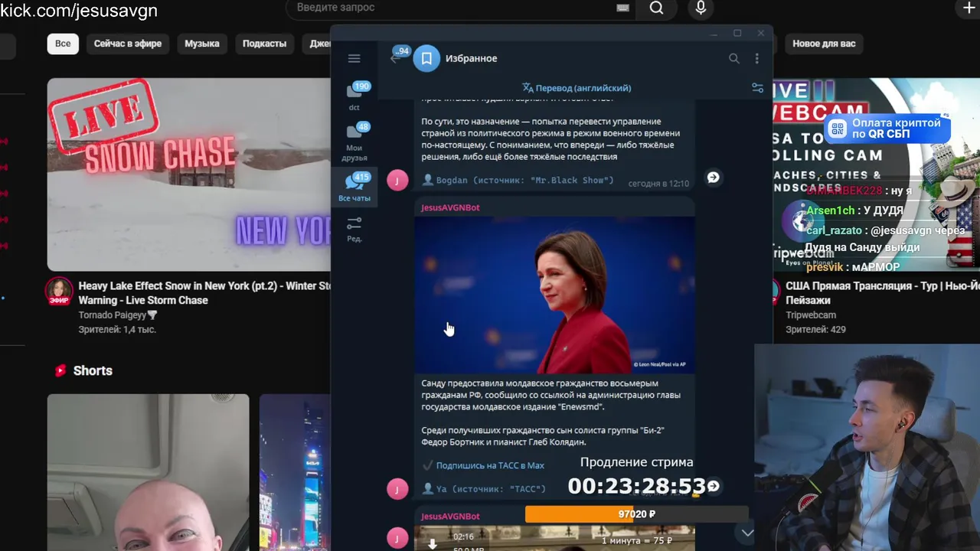The image size is (980, 551).
Task: Open first JesusAVGNBot sender name
Action: point(450,207)
